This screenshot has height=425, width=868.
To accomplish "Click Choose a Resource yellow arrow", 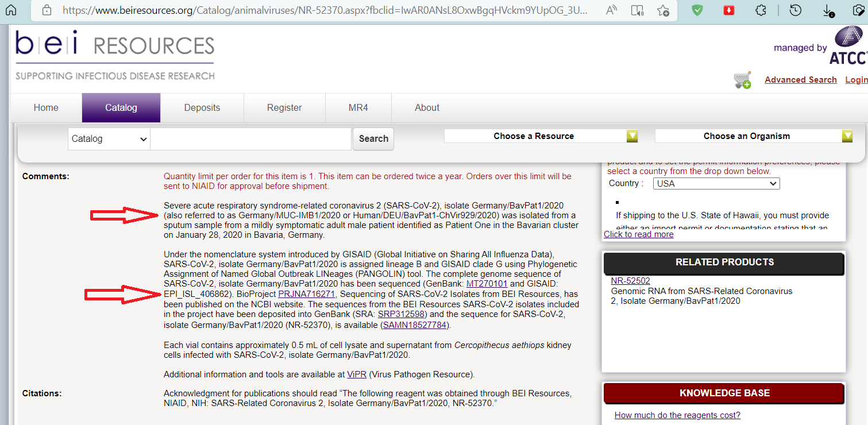I will 632,136.
